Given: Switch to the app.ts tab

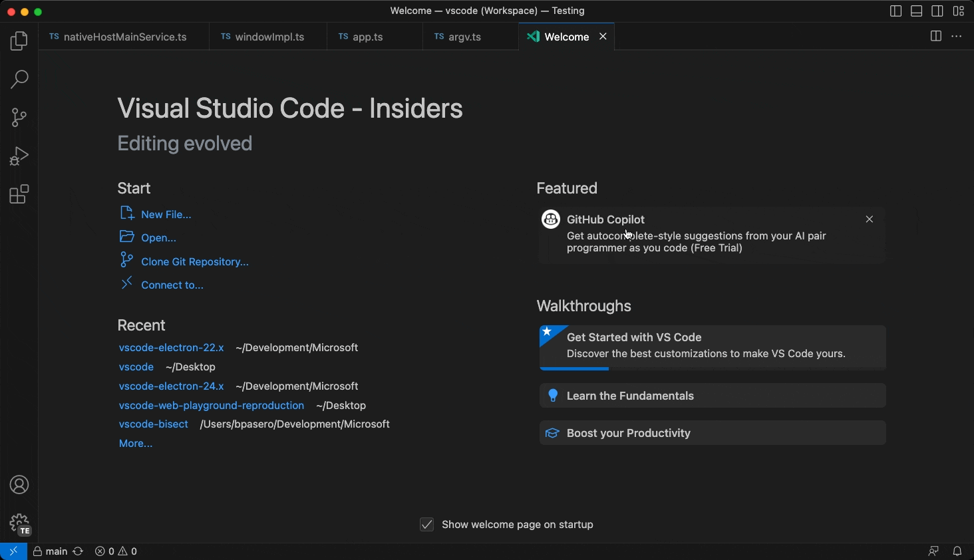Looking at the screenshot, I should [x=369, y=37].
